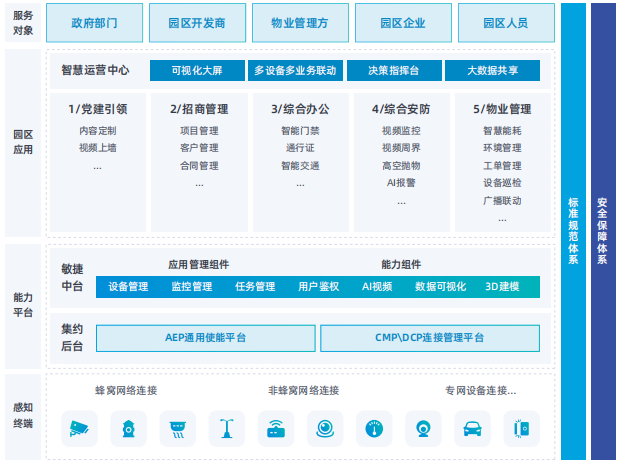Click the door access icon
636x468 pixels.
520,429
